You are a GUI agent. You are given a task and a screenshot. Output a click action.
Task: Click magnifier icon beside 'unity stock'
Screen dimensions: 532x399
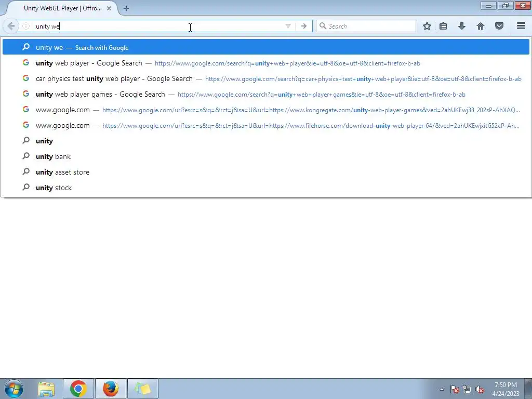26,187
